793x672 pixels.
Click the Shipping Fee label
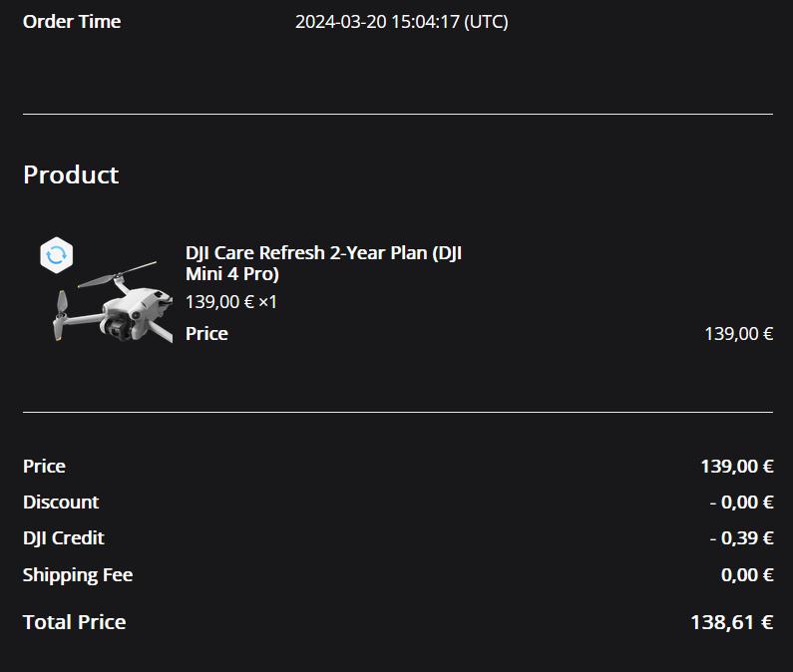pyautogui.click(x=78, y=575)
